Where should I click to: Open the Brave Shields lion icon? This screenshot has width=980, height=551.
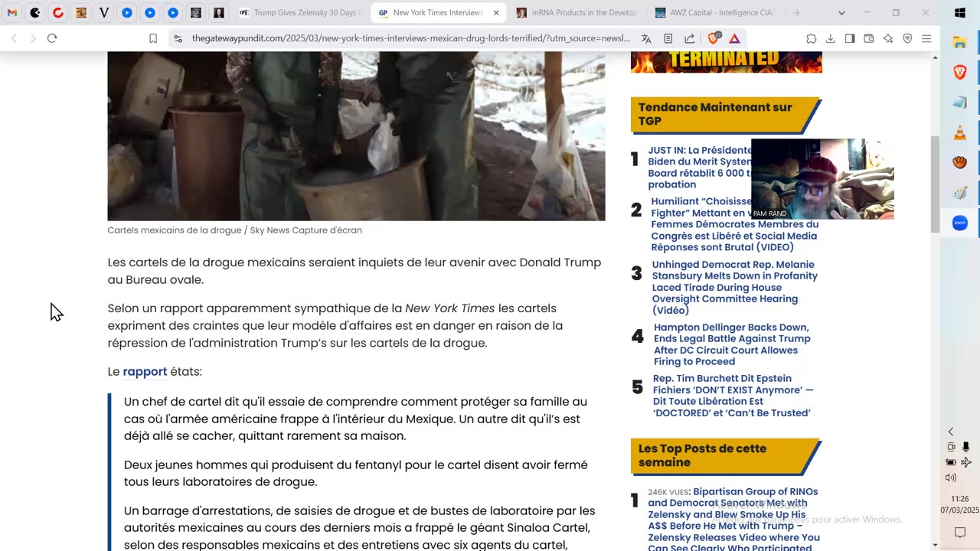(714, 38)
